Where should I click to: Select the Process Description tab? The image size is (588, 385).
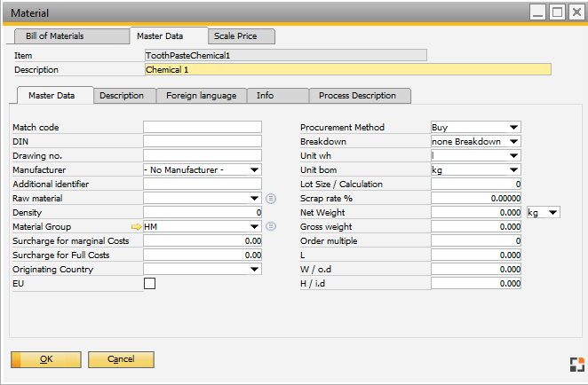click(359, 96)
